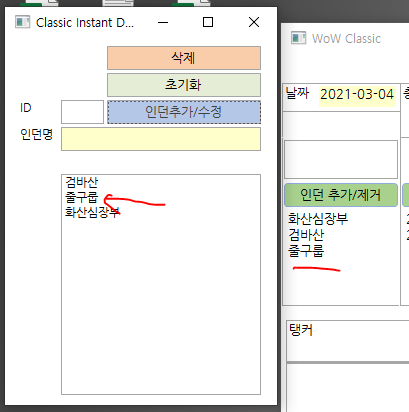Select 줄구룹 in the Classic Instant list
The width and height of the screenshot is (409, 412).
(82, 197)
